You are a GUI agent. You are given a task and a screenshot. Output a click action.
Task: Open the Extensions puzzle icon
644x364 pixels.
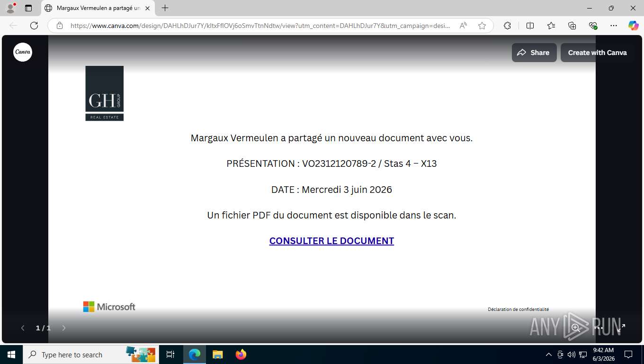tap(507, 26)
